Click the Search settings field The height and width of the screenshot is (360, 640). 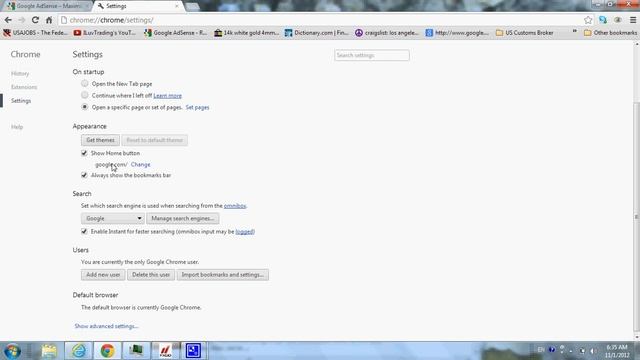coord(372,55)
